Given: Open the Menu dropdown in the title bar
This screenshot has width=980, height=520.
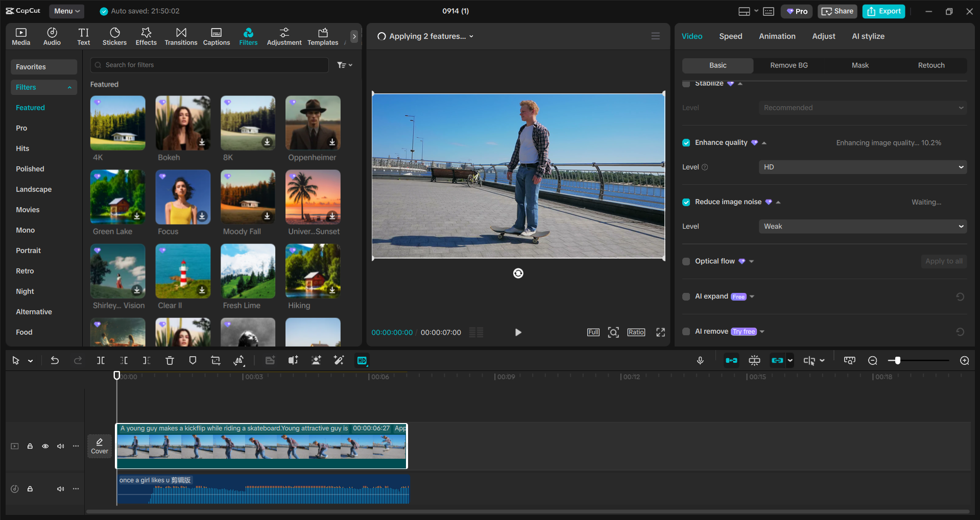Looking at the screenshot, I should (x=66, y=11).
